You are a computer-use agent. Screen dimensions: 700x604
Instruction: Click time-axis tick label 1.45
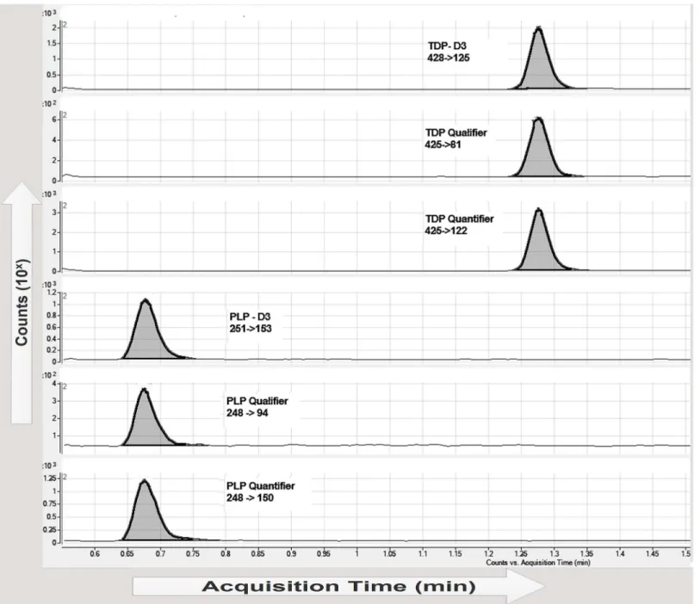[653, 553]
